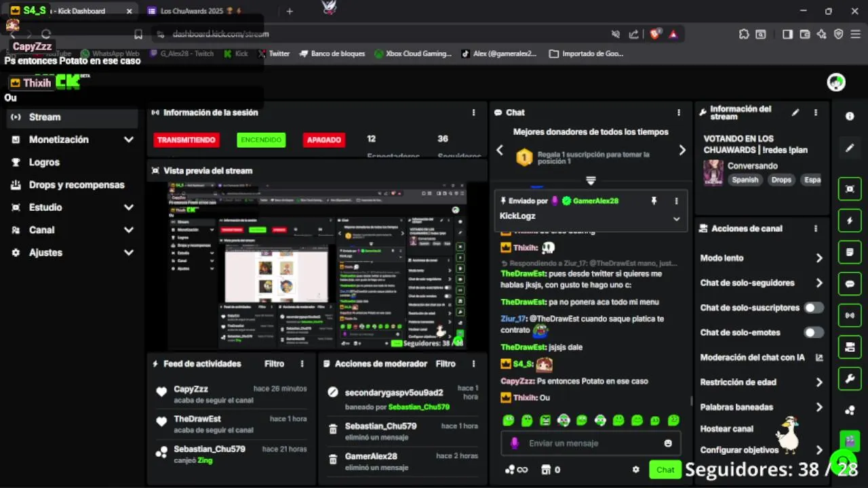Open chat settings gear icon
This screenshot has height=488, width=868.
pyautogui.click(x=635, y=470)
